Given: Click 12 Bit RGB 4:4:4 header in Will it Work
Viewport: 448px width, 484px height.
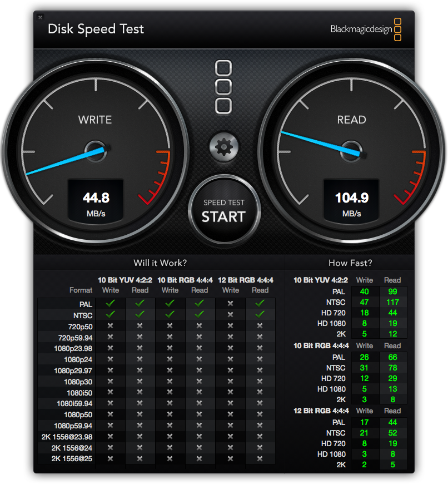Looking at the screenshot, I should tap(246, 280).
